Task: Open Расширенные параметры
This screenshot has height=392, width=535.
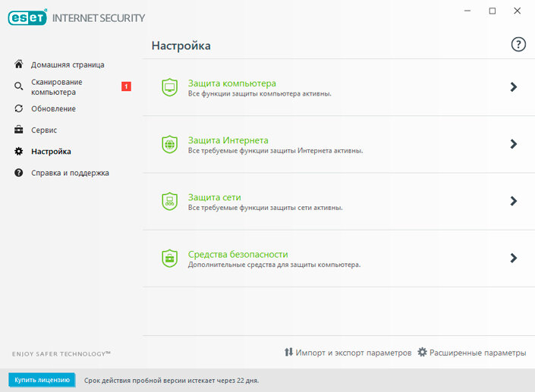Action: tap(477, 353)
